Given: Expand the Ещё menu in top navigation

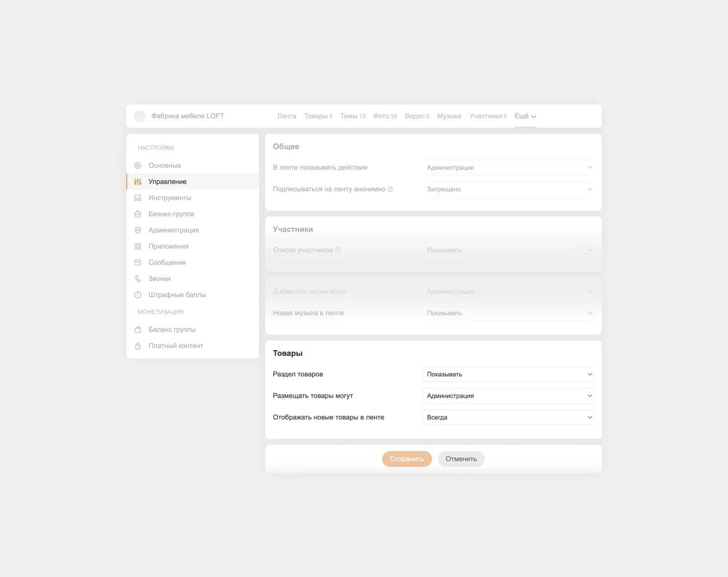Looking at the screenshot, I should [525, 116].
